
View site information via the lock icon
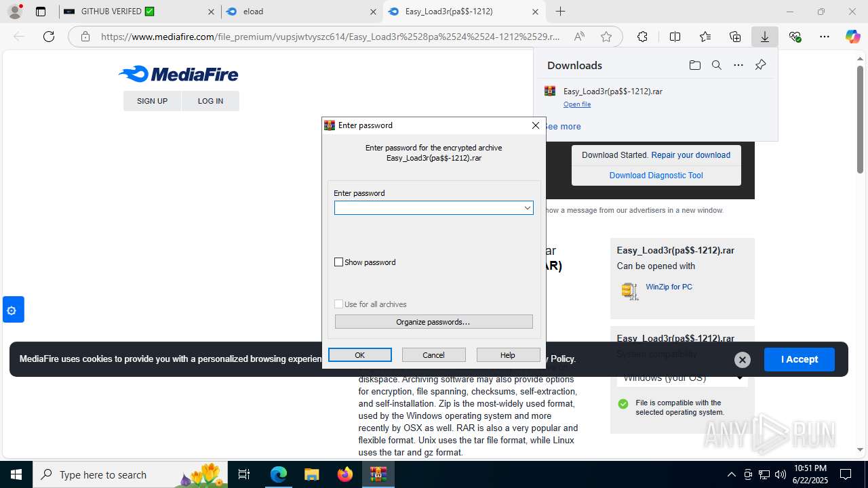(85, 37)
